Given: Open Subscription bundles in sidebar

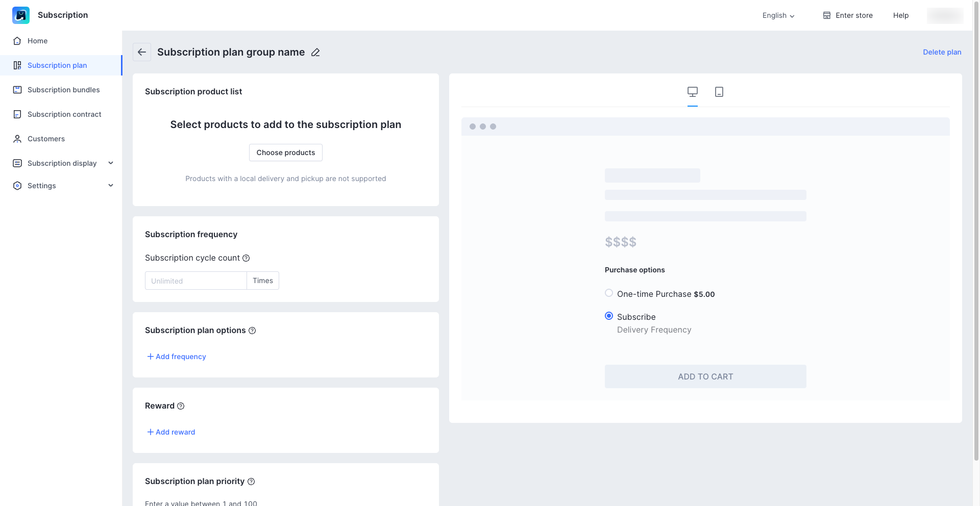Looking at the screenshot, I should [x=63, y=90].
